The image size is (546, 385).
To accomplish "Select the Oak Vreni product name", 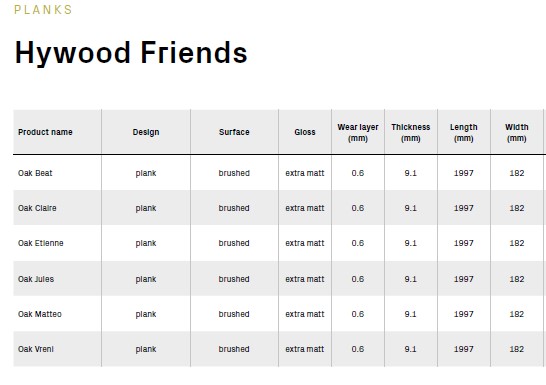I will 36,349.
